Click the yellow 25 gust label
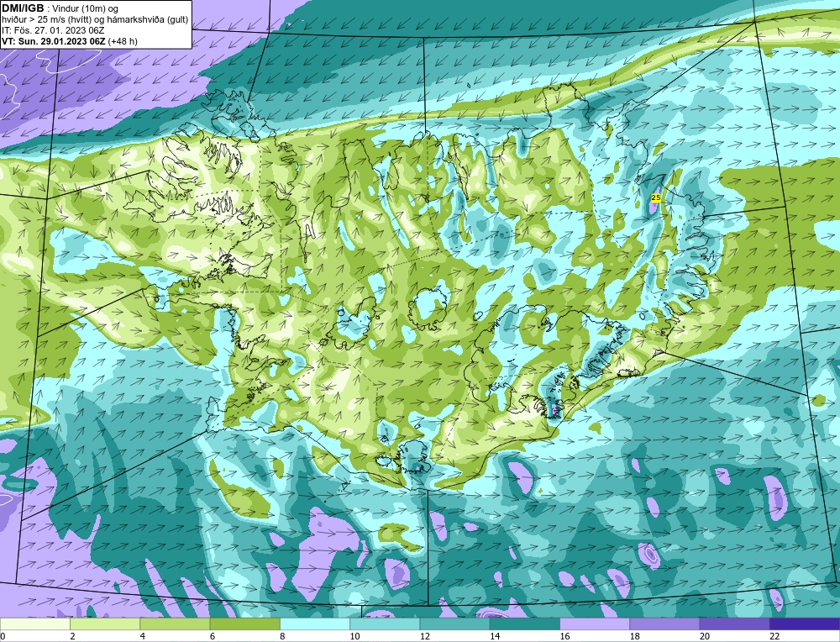Image resolution: width=840 pixels, height=642 pixels. [655, 197]
